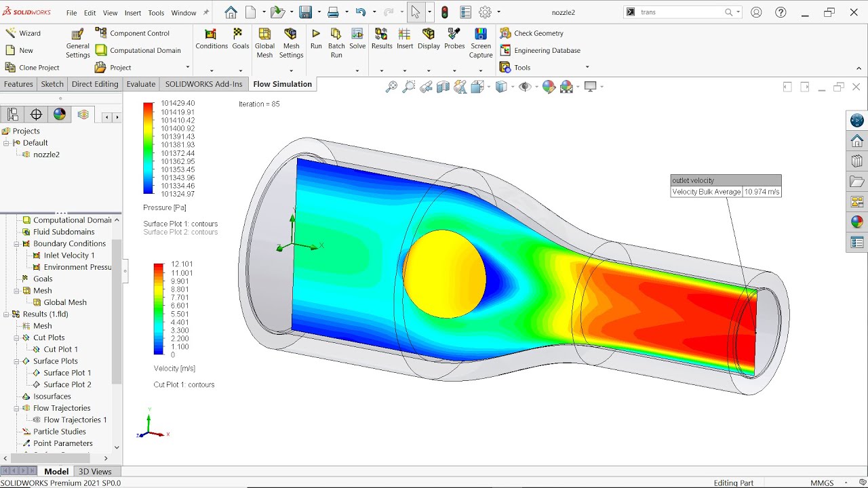Run Check Geometry
Image resolution: width=868 pixels, height=488 pixels.
click(532, 33)
